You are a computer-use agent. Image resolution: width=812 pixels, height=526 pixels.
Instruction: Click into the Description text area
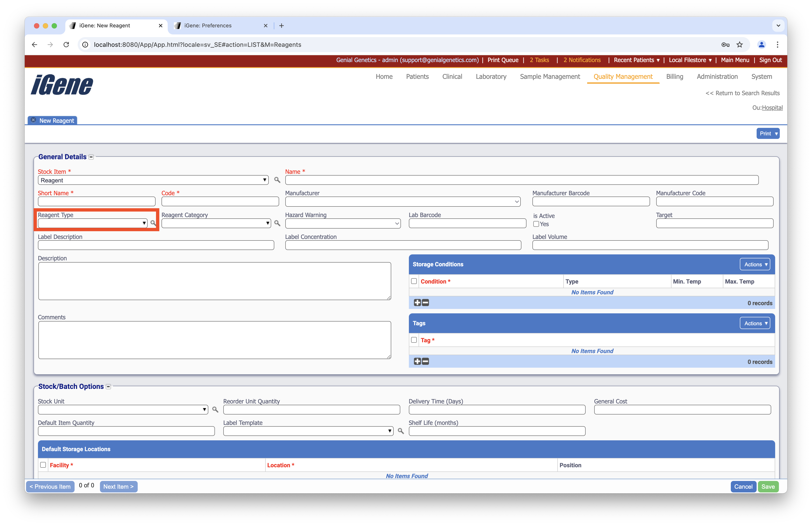[x=215, y=281]
